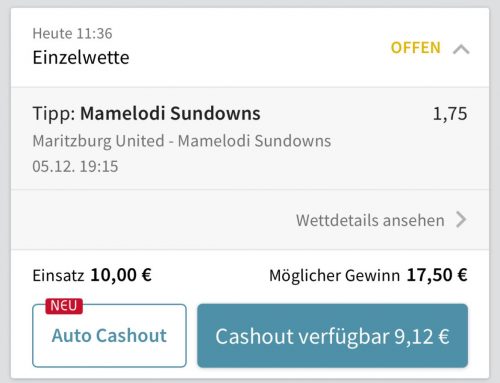Click the empty area left of Wettdetails ansehen
Image resolution: width=500 pixels, height=383 pixels.
click(x=153, y=220)
